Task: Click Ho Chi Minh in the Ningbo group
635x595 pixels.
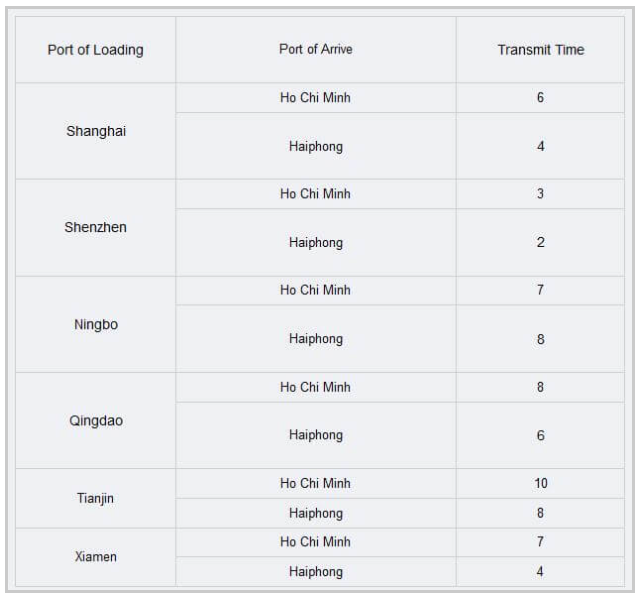Action: point(315,291)
